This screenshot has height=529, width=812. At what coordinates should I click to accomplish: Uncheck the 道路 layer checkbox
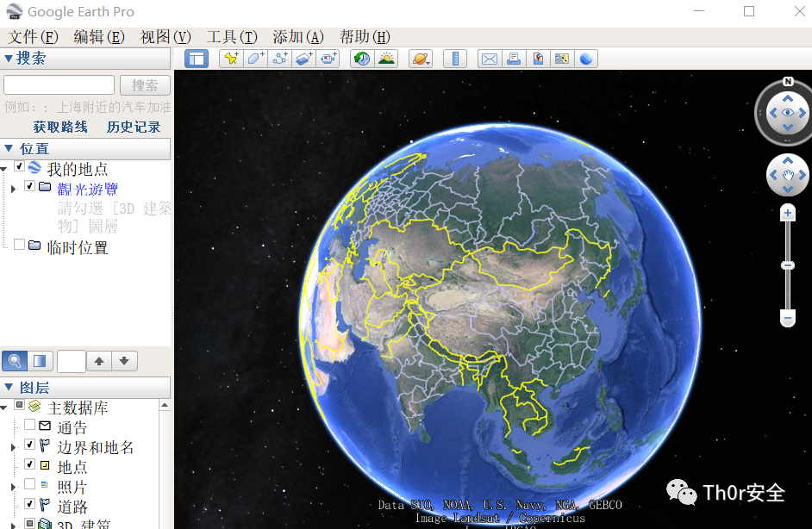click(x=29, y=504)
